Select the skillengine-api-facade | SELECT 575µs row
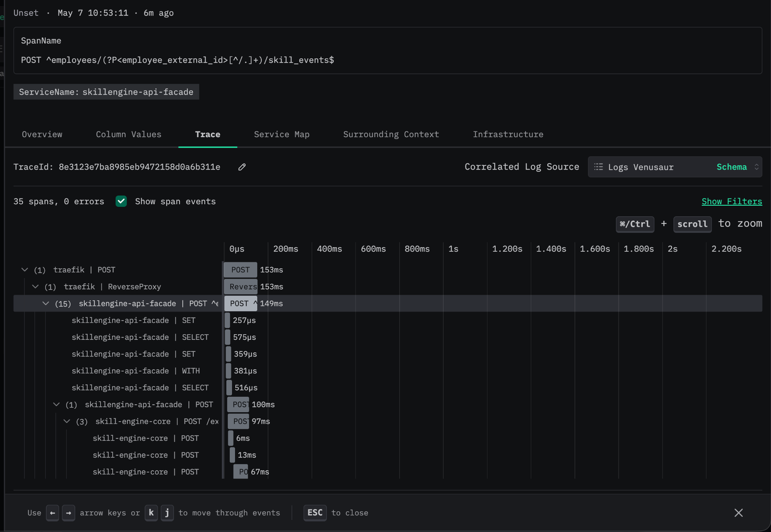Image resolution: width=771 pixels, height=532 pixels. click(388, 337)
